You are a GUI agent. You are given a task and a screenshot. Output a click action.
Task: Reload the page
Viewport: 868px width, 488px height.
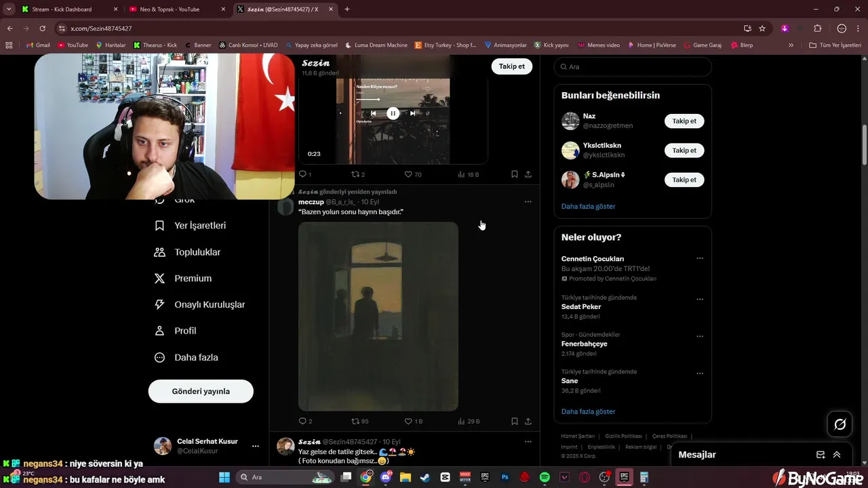(x=42, y=28)
